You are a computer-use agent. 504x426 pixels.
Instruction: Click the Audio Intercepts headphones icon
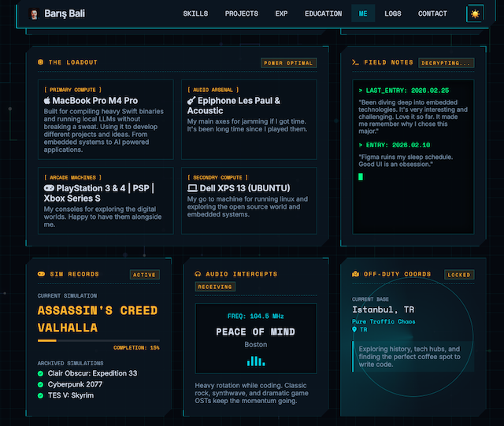click(x=198, y=274)
